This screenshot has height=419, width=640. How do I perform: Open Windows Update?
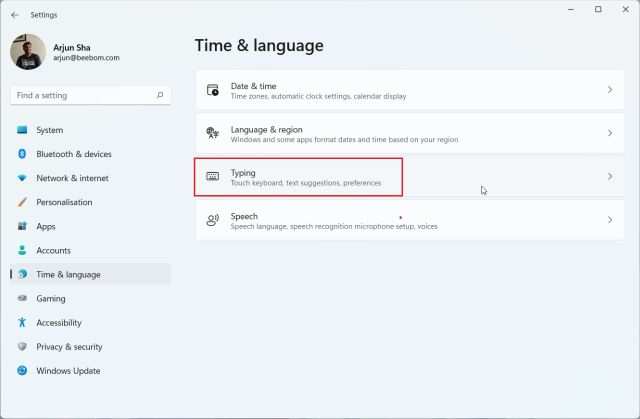[x=90, y=370]
